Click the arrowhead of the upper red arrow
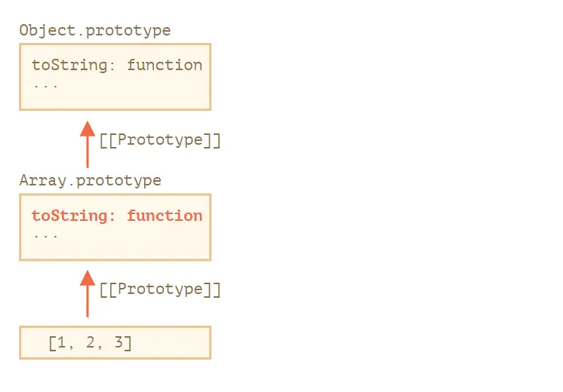This screenshot has width=563, height=392. [x=88, y=128]
